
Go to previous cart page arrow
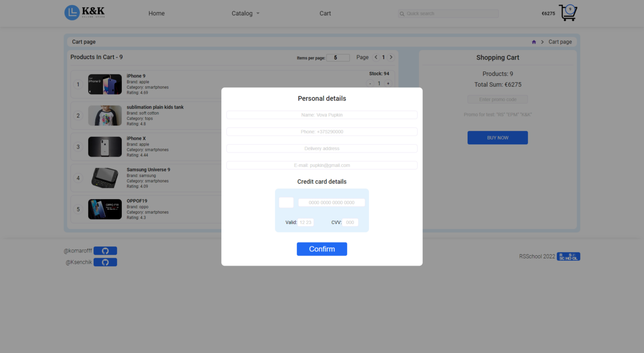point(376,58)
